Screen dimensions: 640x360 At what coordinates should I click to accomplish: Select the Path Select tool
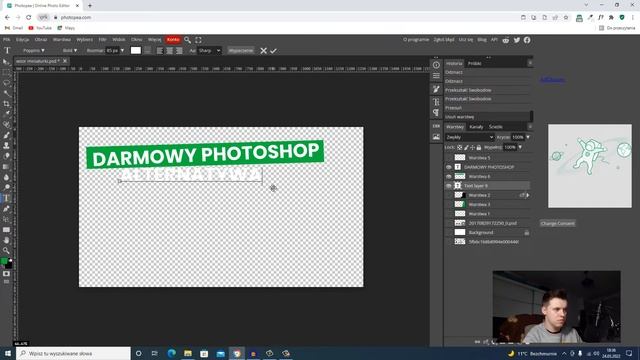[6, 219]
